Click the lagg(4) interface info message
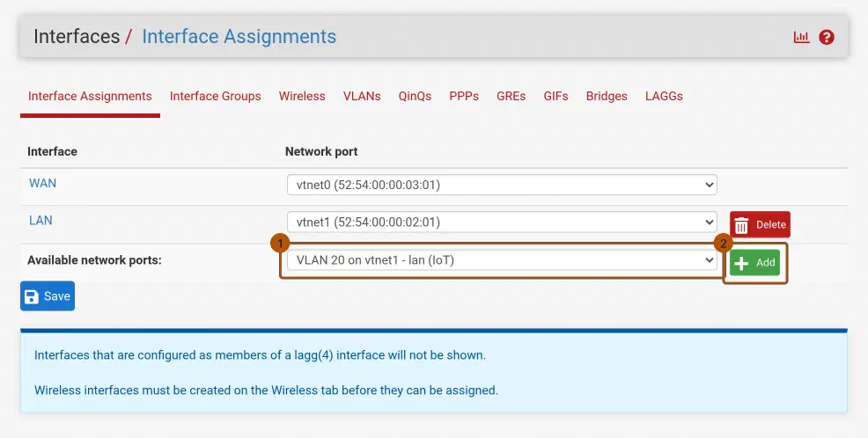This screenshot has height=438, width=868. [x=261, y=355]
